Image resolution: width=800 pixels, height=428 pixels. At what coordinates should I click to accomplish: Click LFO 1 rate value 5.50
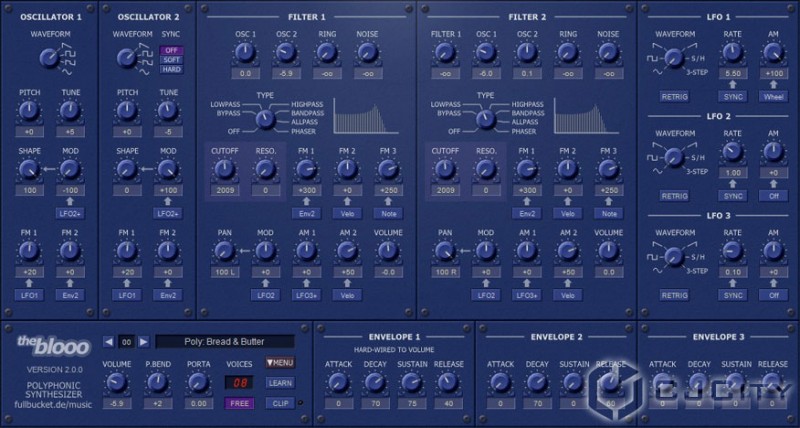[x=733, y=73]
